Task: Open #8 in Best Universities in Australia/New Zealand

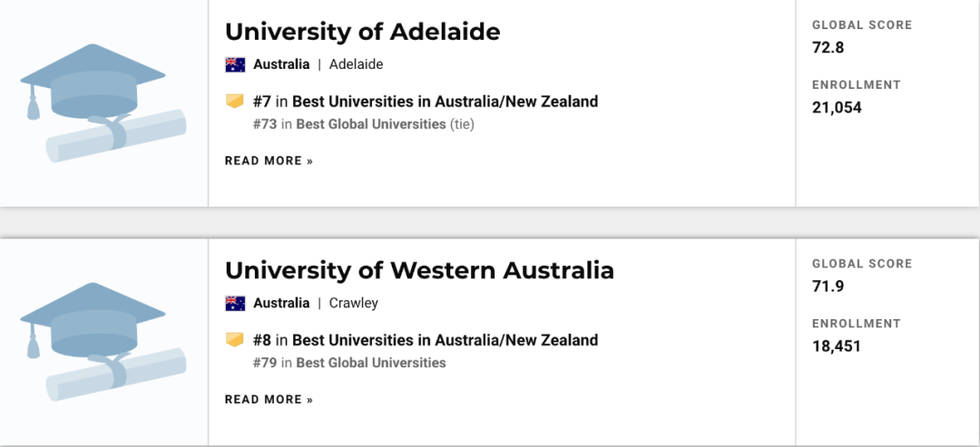Action: pyautogui.click(x=426, y=340)
